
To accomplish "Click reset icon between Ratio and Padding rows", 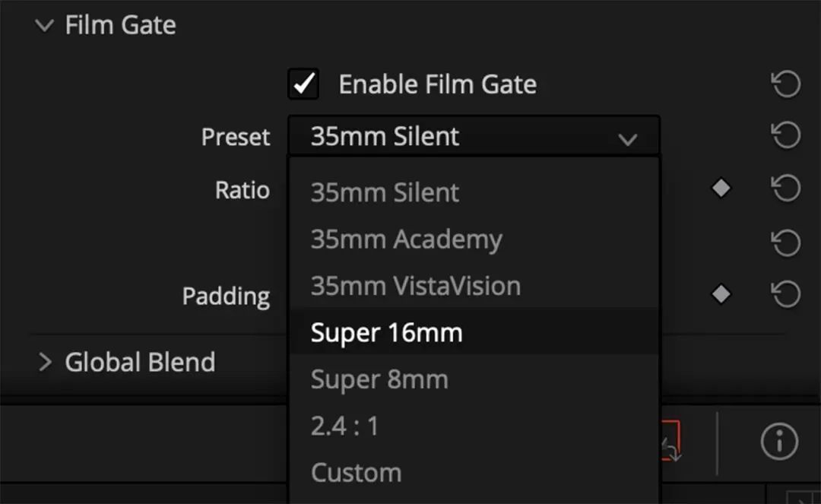I will [786, 242].
